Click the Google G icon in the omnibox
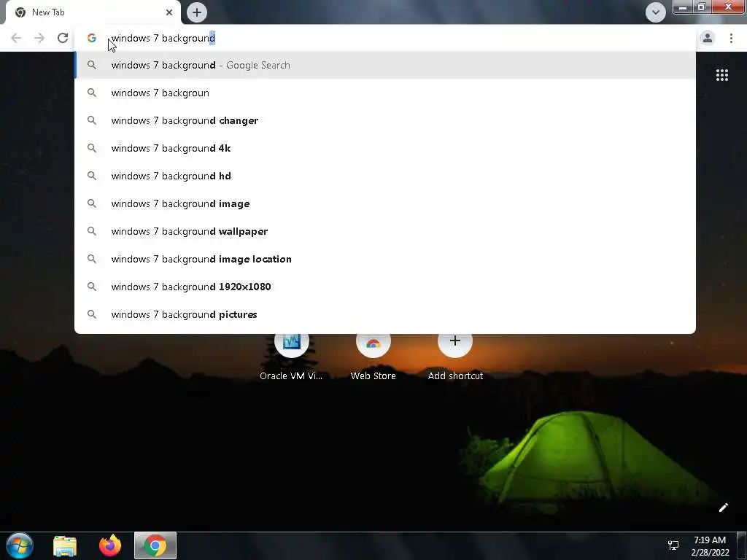The height and width of the screenshot is (560, 747). [x=91, y=38]
